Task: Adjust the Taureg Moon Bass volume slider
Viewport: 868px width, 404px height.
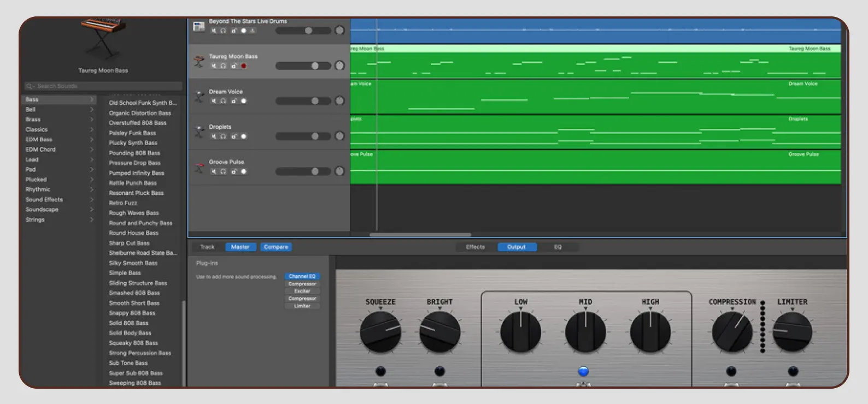Action: point(303,66)
